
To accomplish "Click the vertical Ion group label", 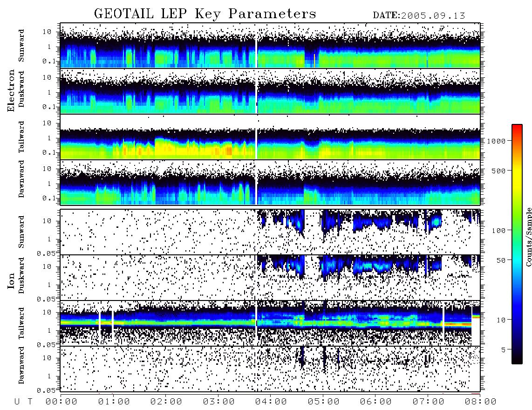I will 11,281.
